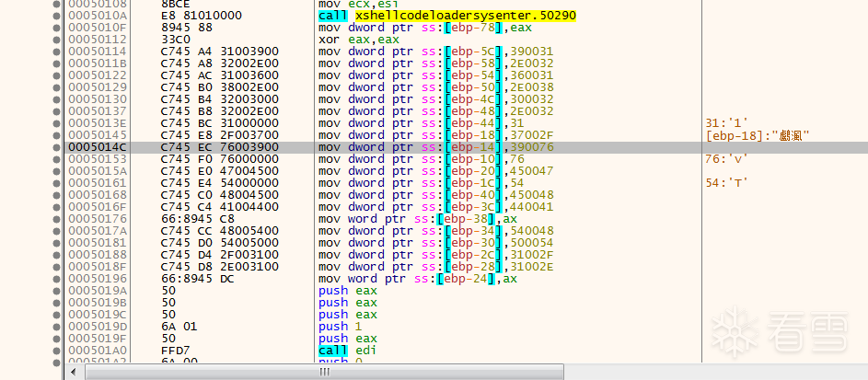Select bytes C745 CC 48005400

click(219, 231)
